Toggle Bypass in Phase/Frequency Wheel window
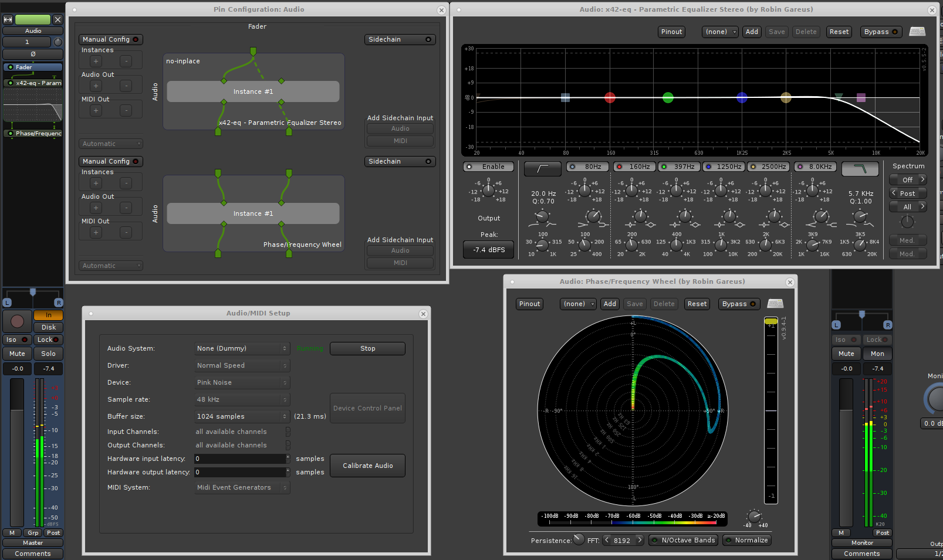The height and width of the screenshot is (560, 943). tap(739, 304)
